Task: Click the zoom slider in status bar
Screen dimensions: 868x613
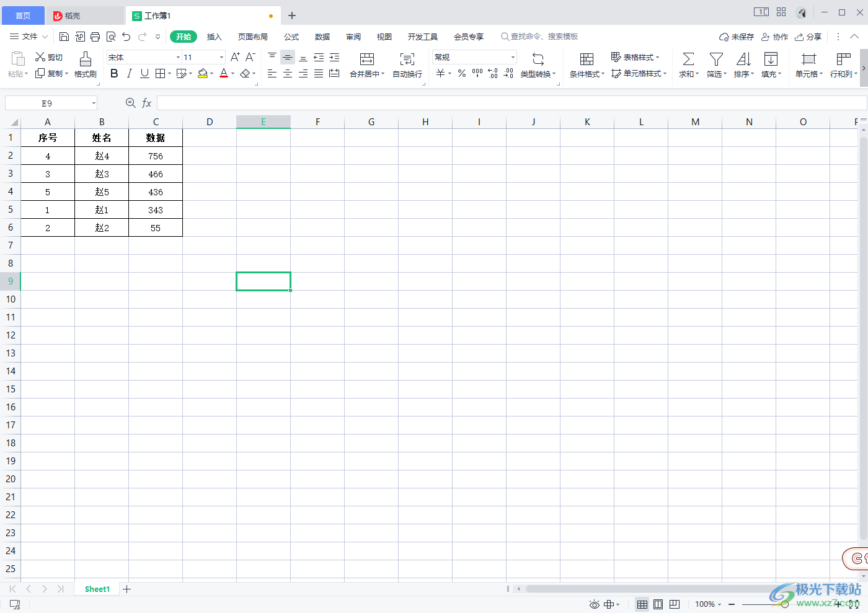Action: (x=785, y=604)
